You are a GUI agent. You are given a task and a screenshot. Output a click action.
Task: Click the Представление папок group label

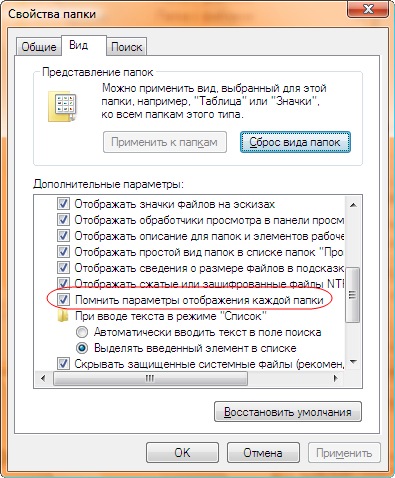click(x=98, y=72)
